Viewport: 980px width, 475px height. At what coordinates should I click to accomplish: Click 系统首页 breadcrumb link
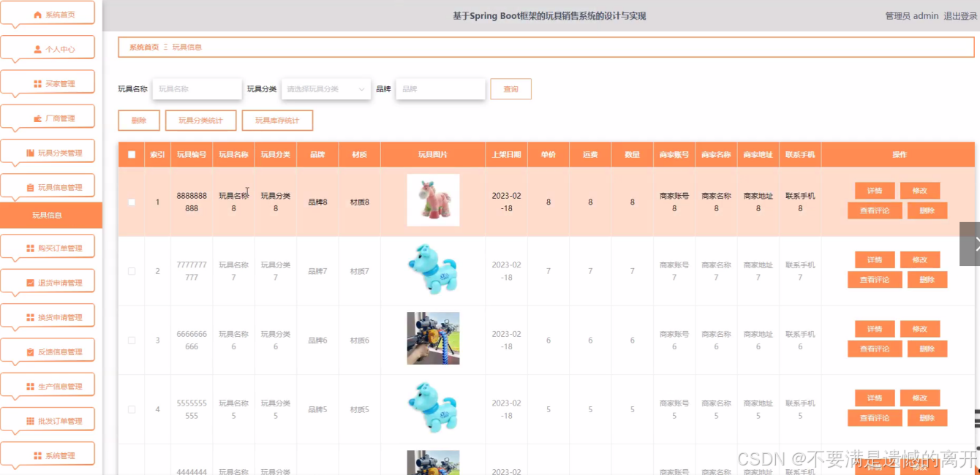[x=144, y=47]
